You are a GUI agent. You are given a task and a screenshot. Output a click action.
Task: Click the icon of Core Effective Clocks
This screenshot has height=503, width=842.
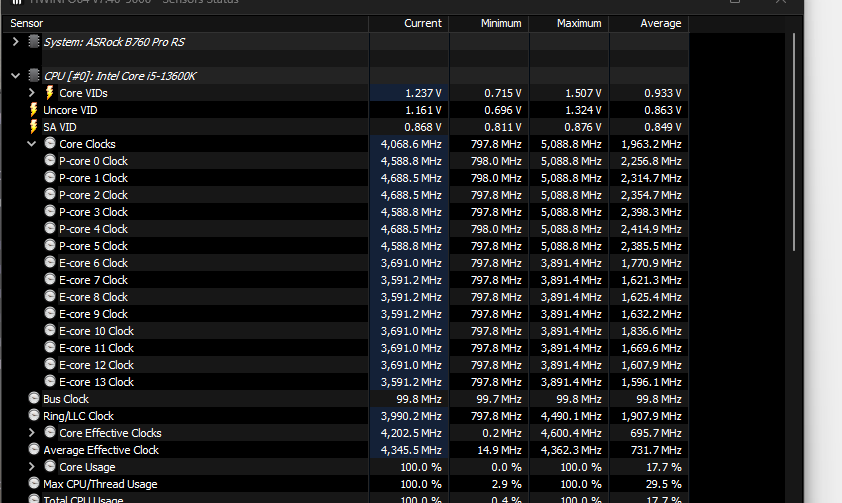[50, 432]
